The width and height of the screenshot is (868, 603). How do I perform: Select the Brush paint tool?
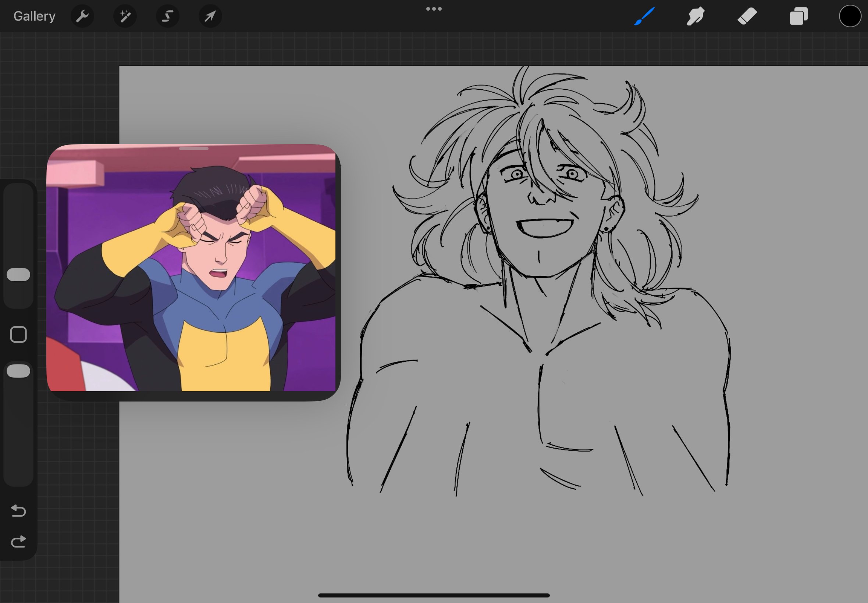pos(644,16)
